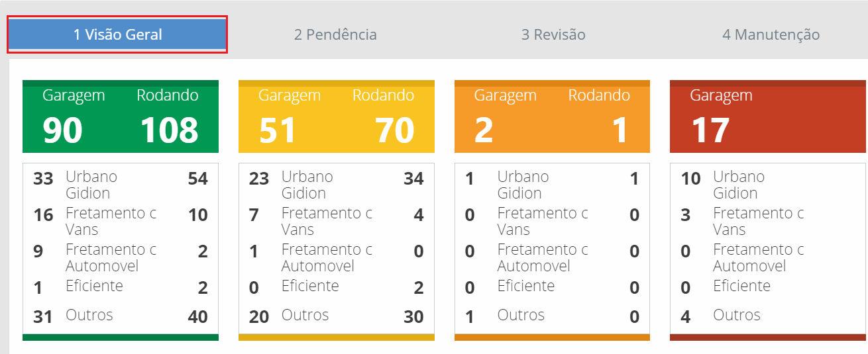The width and height of the screenshot is (868, 354).
Task: Go to the 4 Manutenção tab
Action: [x=771, y=34]
